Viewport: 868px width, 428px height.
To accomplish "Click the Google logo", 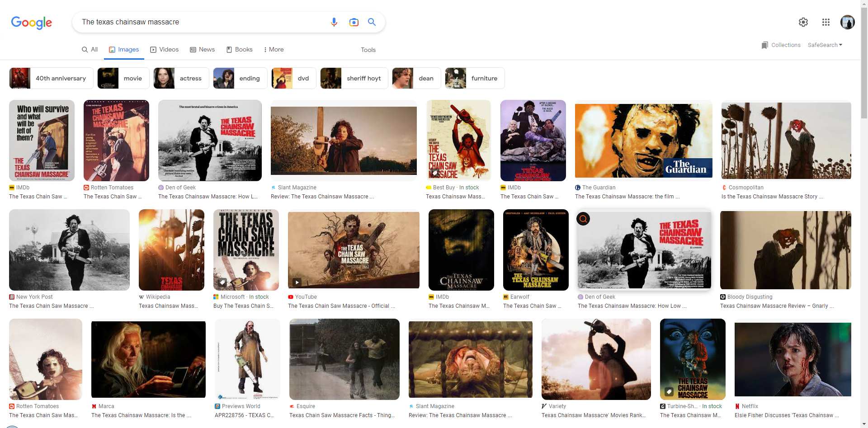I will (31, 23).
